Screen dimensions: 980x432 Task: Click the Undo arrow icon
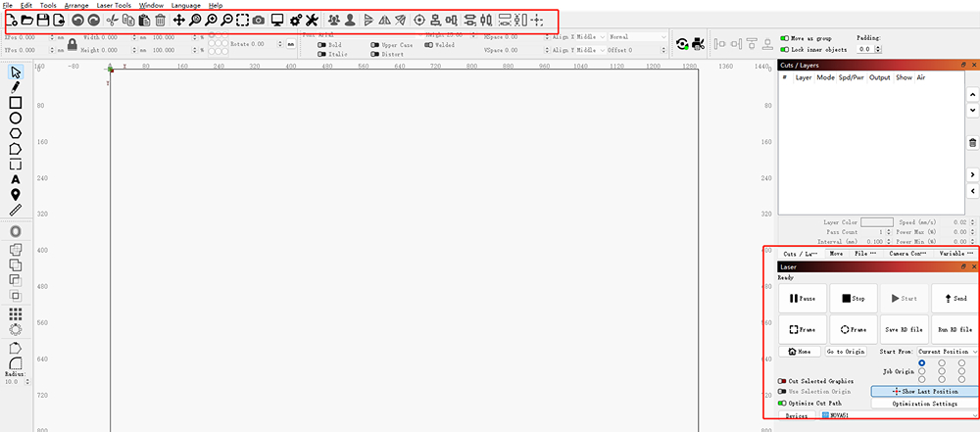pos(77,21)
